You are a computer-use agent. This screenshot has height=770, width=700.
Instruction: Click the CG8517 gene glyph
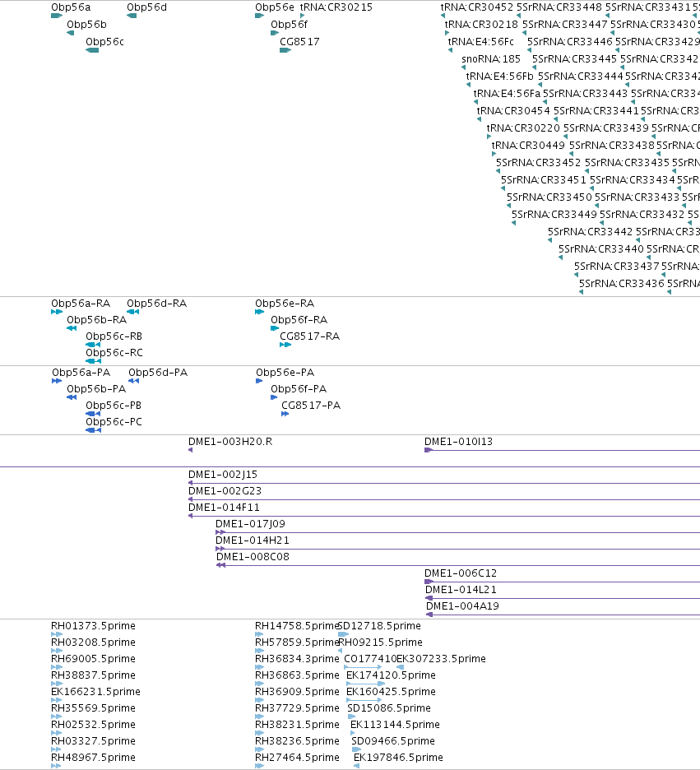(x=285, y=50)
